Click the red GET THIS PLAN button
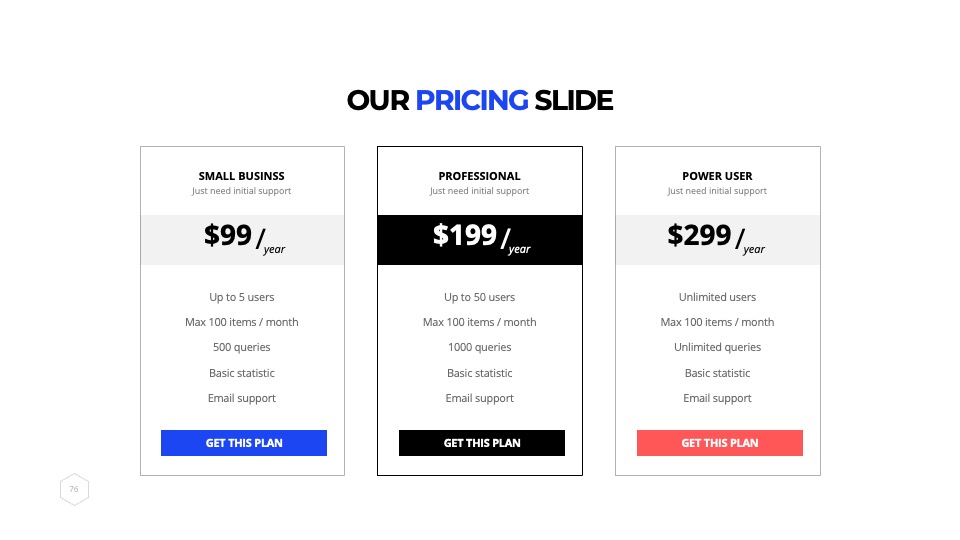 719,443
